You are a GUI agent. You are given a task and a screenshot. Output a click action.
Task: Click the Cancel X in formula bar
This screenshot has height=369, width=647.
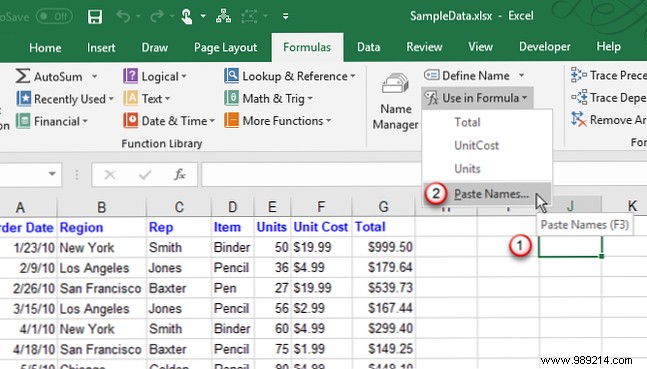click(x=109, y=175)
